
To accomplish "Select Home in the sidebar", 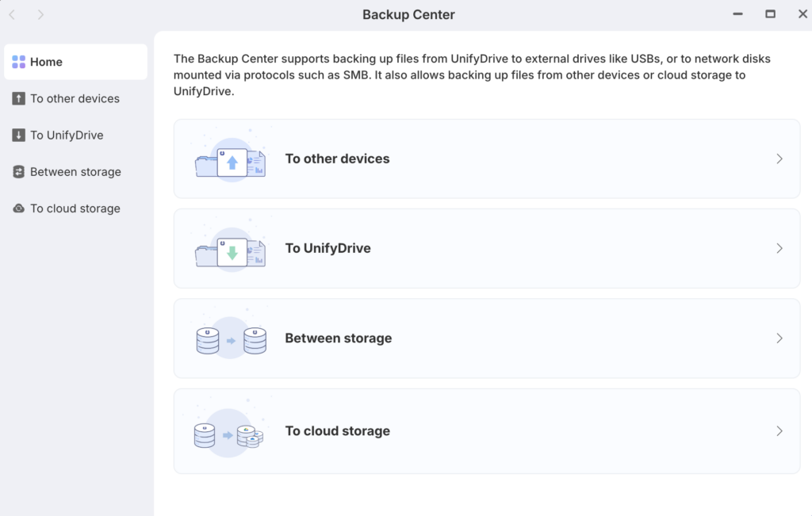I will pyautogui.click(x=46, y=62).
